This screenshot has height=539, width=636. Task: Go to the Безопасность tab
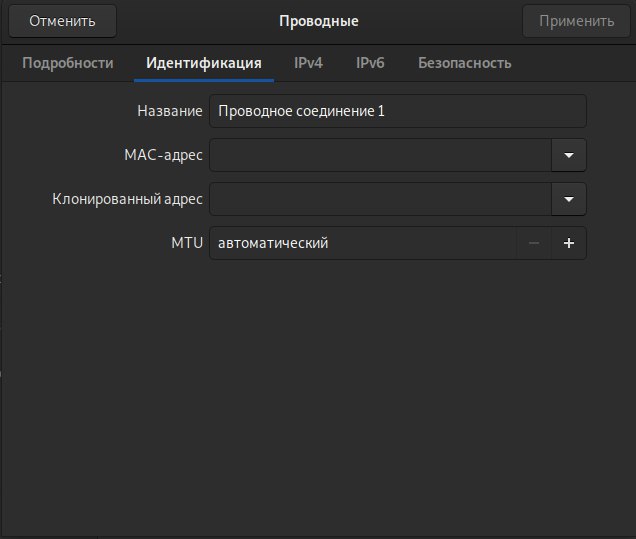coord(464,63)
